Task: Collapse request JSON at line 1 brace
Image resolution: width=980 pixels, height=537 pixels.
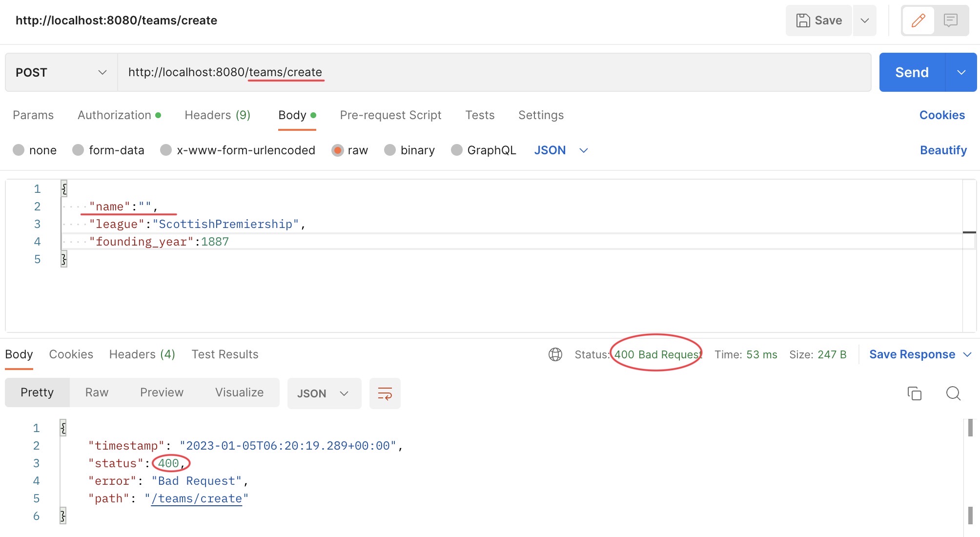Action: point(64,188)
